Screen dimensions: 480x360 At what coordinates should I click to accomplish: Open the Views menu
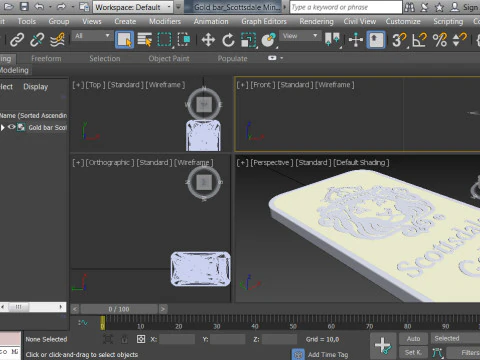click(92, 21)
